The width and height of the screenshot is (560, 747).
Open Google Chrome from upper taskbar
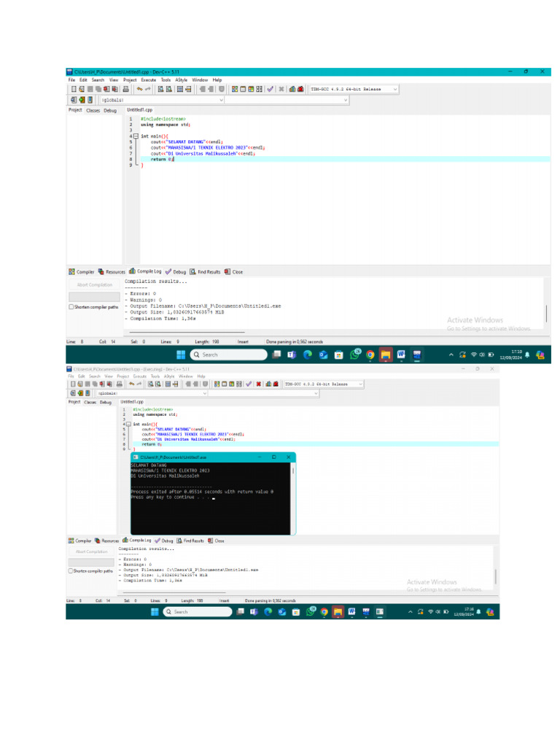(370, 355)
